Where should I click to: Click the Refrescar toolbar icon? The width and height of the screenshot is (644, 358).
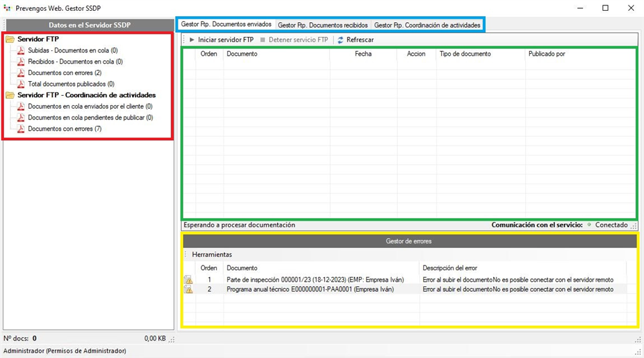341,40
